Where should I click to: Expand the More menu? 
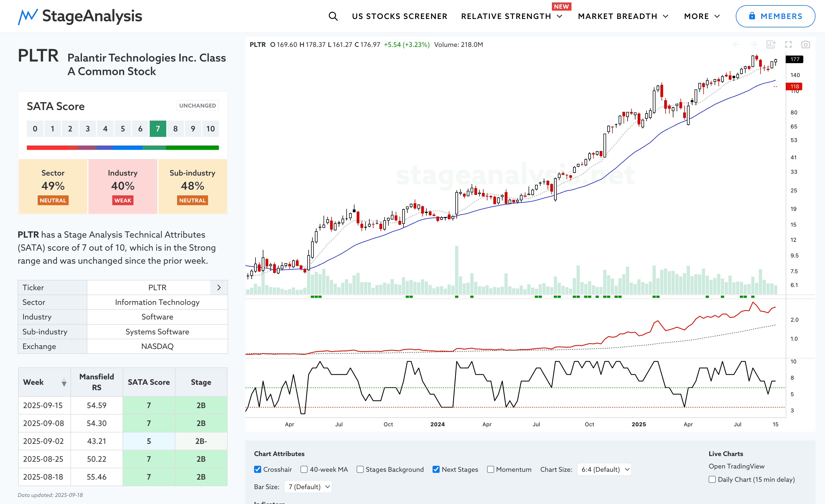coord(702,16)
